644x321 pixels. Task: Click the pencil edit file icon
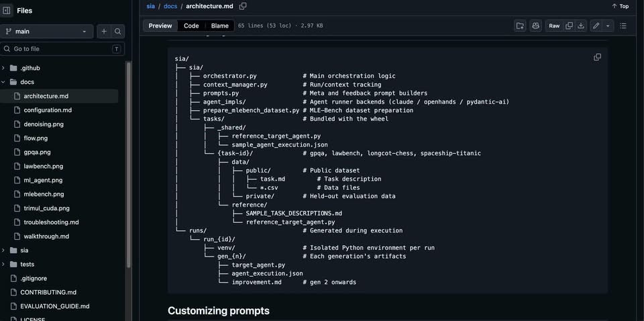[596, 26]
